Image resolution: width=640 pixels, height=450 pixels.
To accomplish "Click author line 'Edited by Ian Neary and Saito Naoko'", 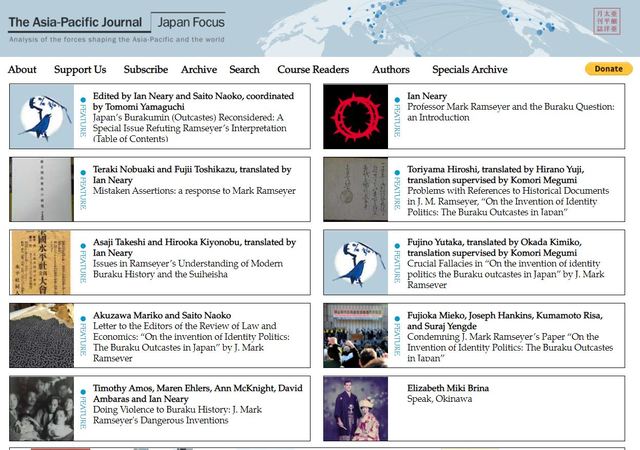I will click(193, 101).
